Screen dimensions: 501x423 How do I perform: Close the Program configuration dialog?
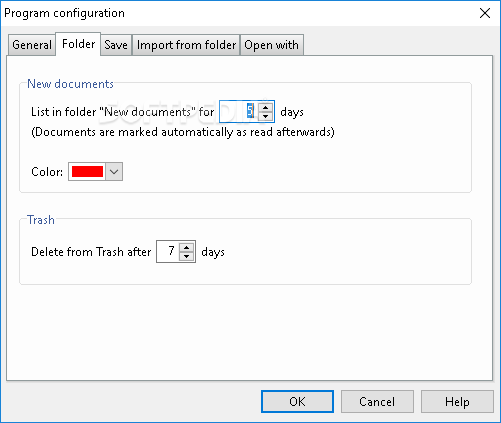[x=485, y=13]
